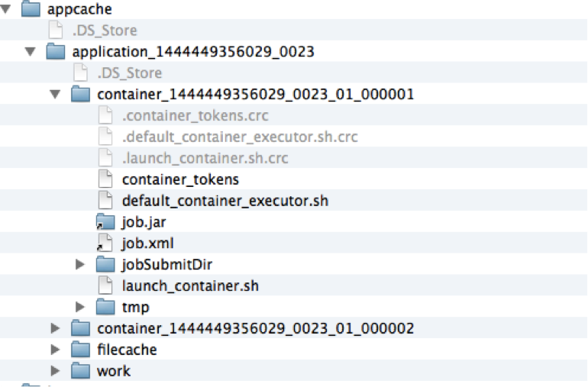Select the launch_container.sh file name

[x=190, y=286]
